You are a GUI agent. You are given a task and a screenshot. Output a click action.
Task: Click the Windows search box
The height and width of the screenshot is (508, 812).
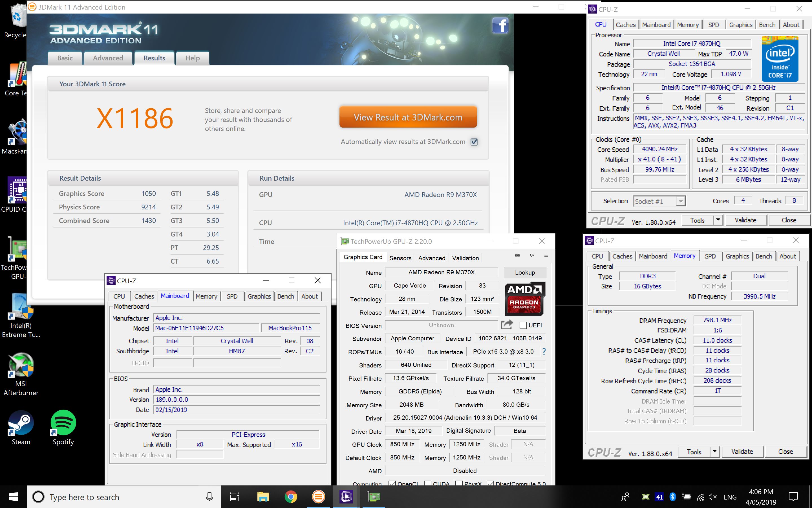(124, 497)
